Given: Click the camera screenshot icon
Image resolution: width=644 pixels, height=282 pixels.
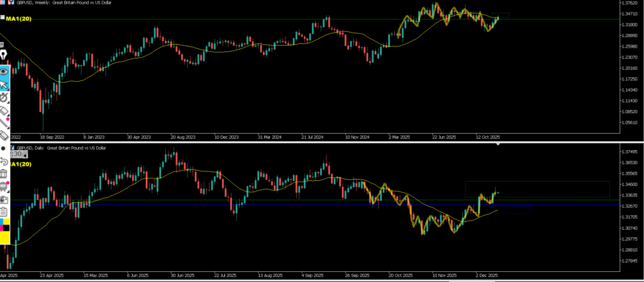Looking at the screenshot, I should click(x=3, y=198).
